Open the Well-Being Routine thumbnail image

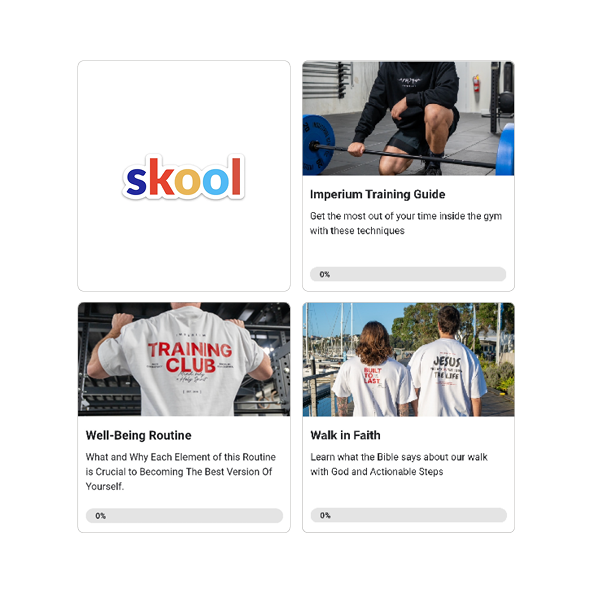point(184,359)
